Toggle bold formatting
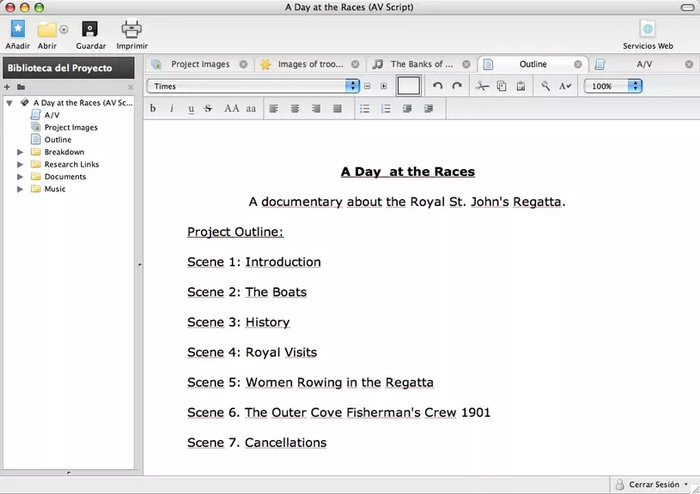This screenshot has width=700, height=494. (153, 108)
